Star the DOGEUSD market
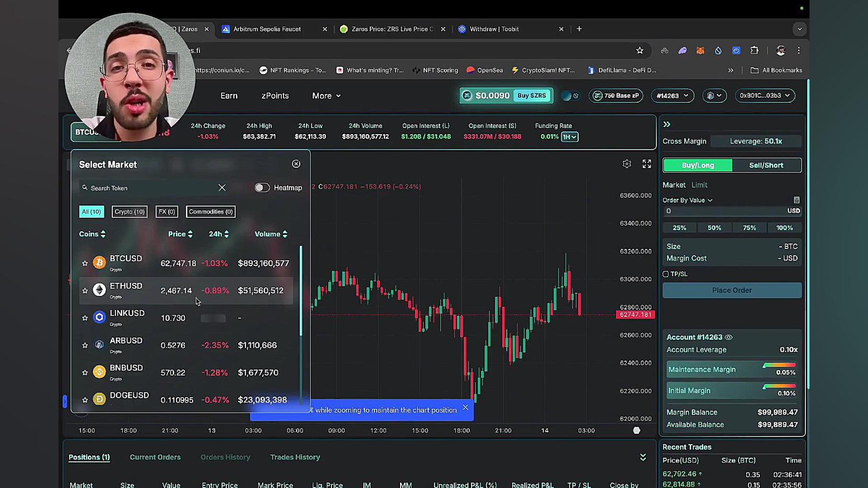Viewport: 868px width, 488px height. [x=85, y=400]
